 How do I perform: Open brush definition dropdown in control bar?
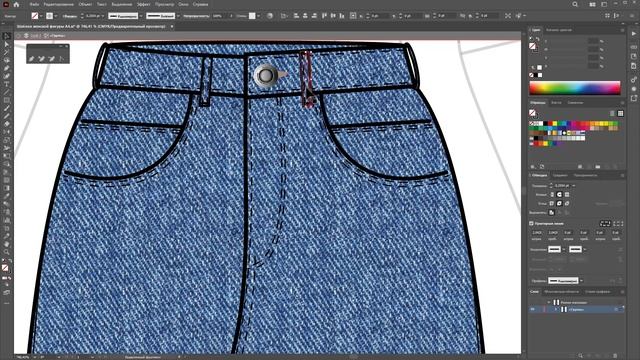point(178,16)
